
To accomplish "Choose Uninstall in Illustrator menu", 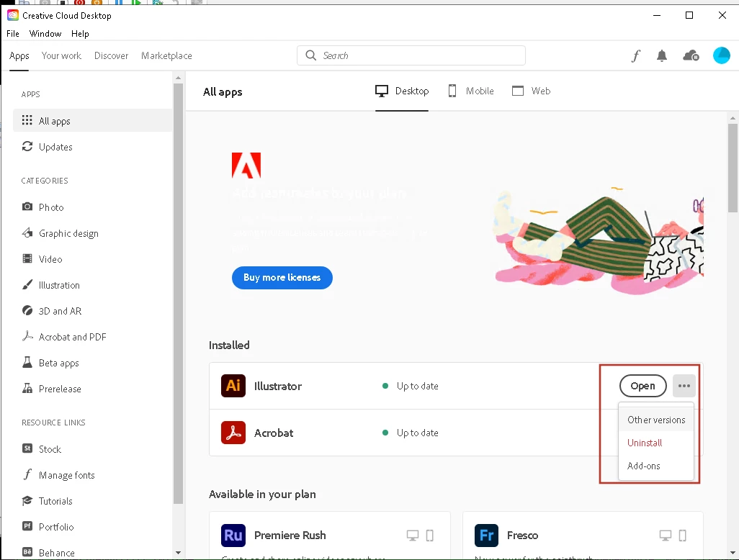I will point(656,443).
